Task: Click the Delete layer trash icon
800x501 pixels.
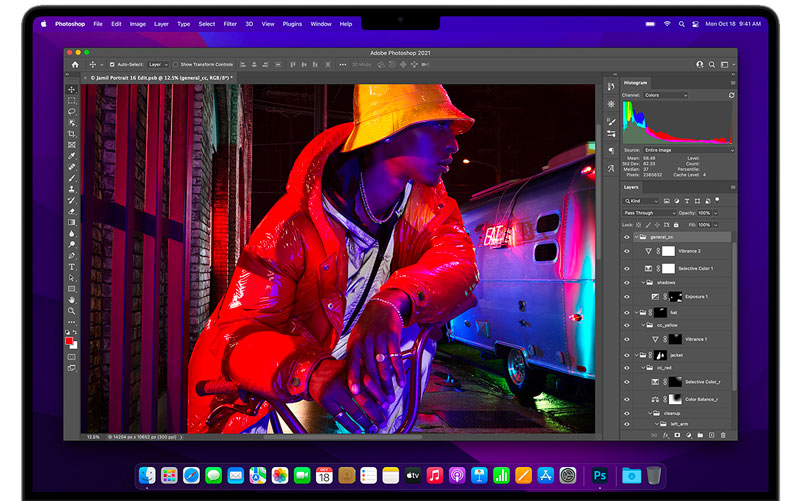Action: [723, 436]
